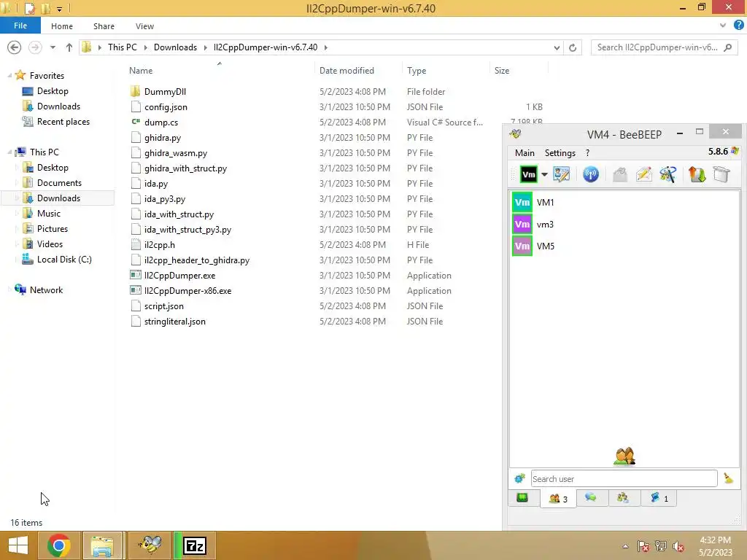Open the edit profile icon in BeeBEEP
The image size is (747, 560).
point(562,174)
